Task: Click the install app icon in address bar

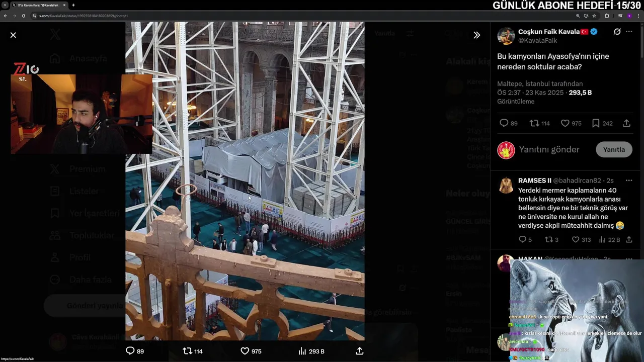Action: tap(586, 16)
